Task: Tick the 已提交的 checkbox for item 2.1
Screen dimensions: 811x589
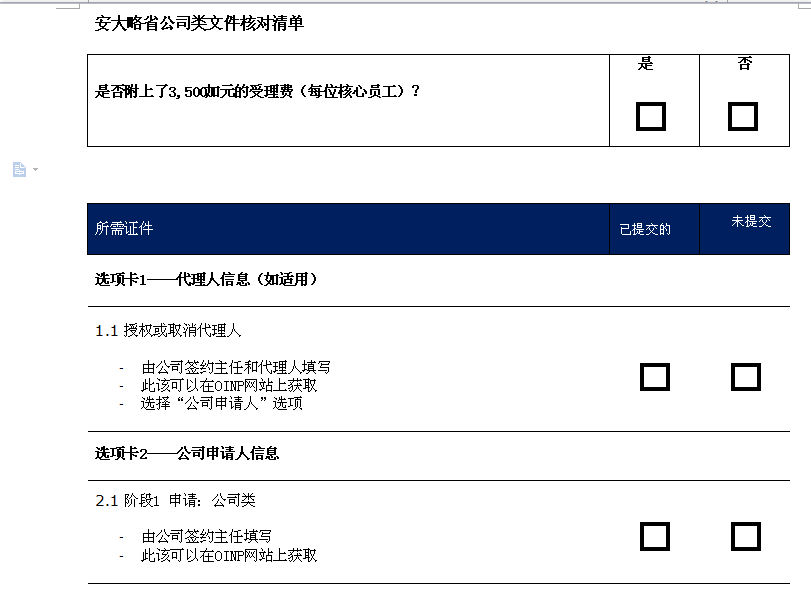Action: click(x=655, y=536)
